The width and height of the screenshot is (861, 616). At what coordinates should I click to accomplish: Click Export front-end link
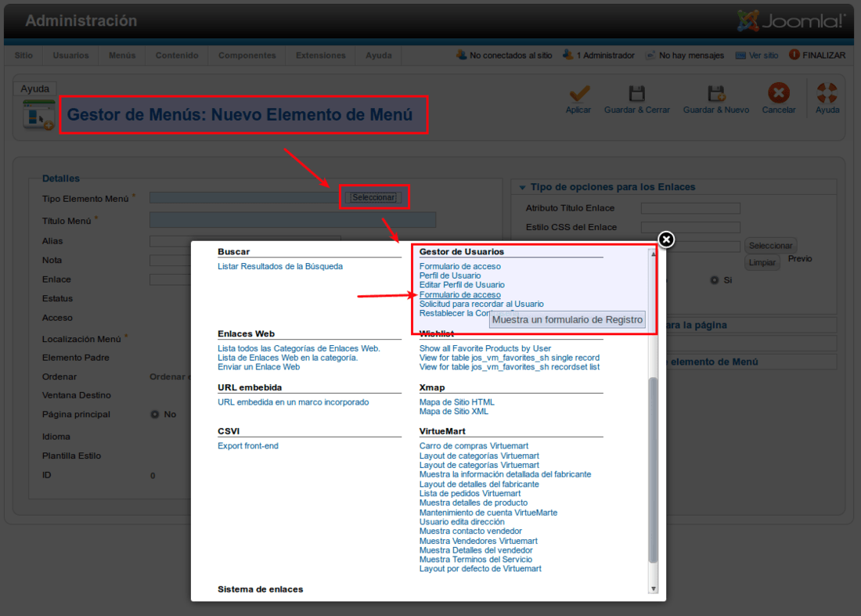248,446
